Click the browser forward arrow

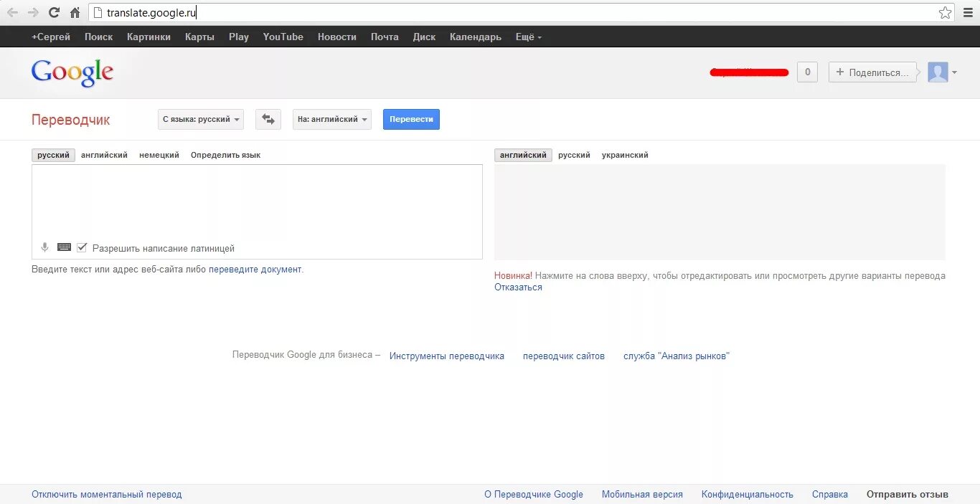pos(33,13)
